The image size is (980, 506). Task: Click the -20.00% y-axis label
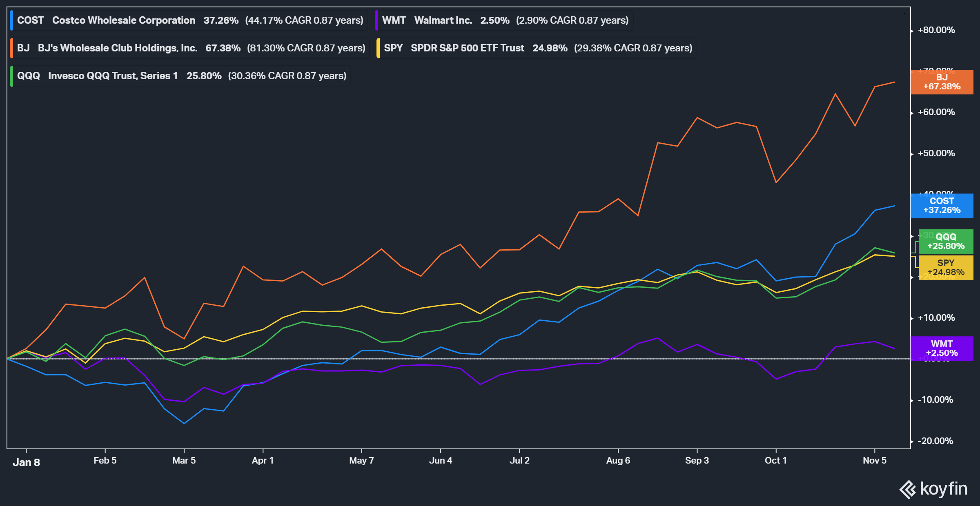(935, 441)
